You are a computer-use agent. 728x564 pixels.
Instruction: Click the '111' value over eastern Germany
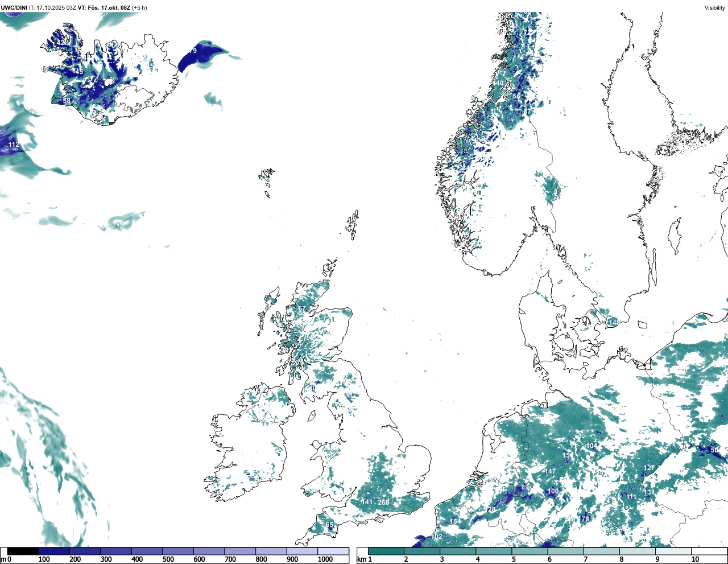[x=631, y=497]
